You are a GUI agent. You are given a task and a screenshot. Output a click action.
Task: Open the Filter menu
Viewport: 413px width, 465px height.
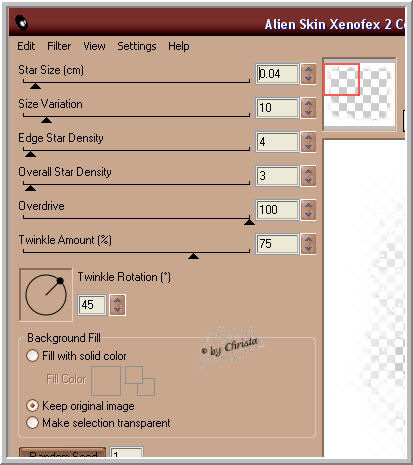(x=59, y=46)
